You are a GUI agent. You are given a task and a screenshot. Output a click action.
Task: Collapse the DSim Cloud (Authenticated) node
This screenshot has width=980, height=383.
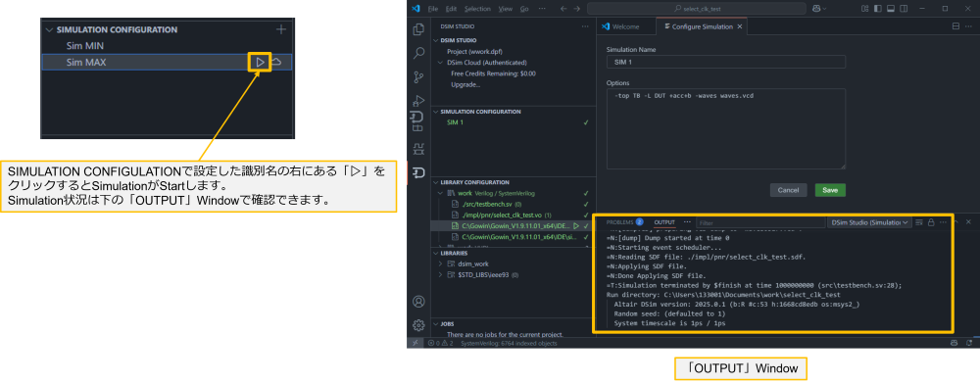coord(441,63)
